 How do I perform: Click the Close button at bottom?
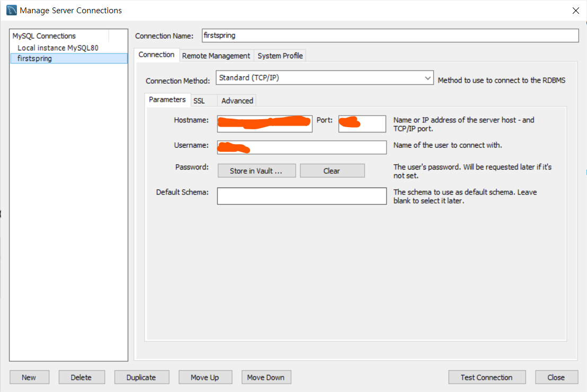click(556, 377)
